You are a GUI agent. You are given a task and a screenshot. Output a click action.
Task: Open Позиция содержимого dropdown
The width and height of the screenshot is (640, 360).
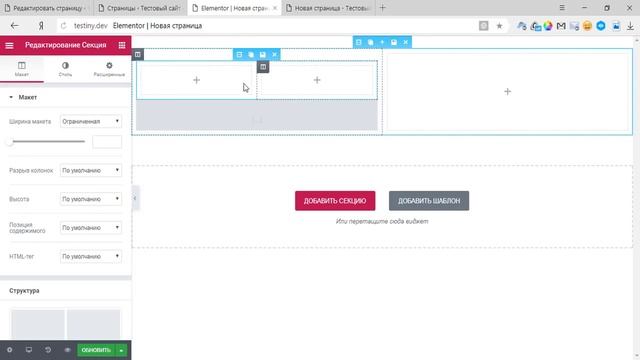(x=91, y=227)
